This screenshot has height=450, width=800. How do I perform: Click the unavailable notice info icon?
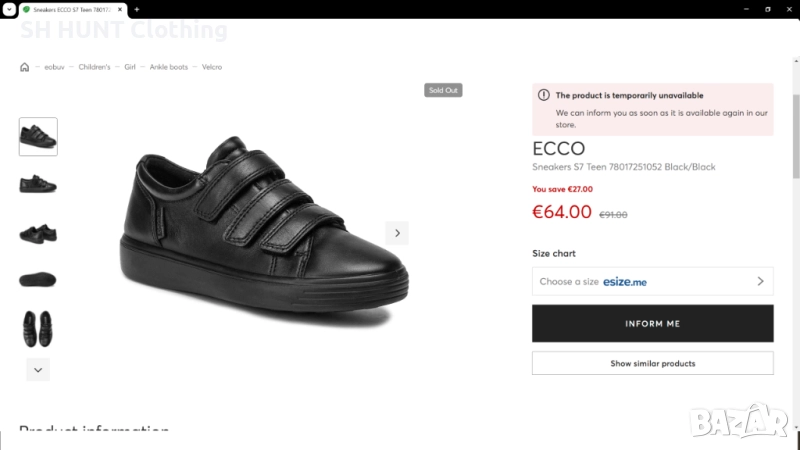coord(544,95)
